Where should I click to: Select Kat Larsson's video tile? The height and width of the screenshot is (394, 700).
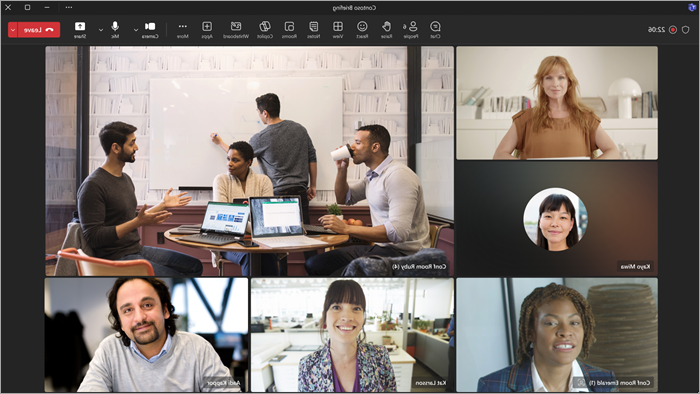click(x=352, y=335)
